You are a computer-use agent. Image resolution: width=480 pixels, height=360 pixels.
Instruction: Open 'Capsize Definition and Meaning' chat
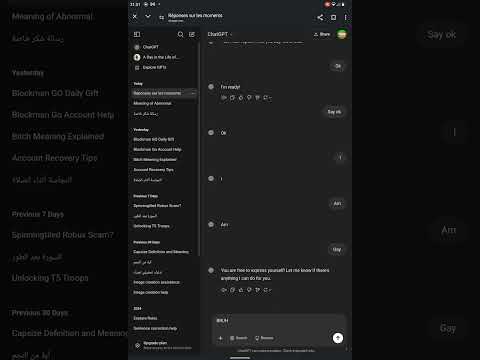pos(161,252)
